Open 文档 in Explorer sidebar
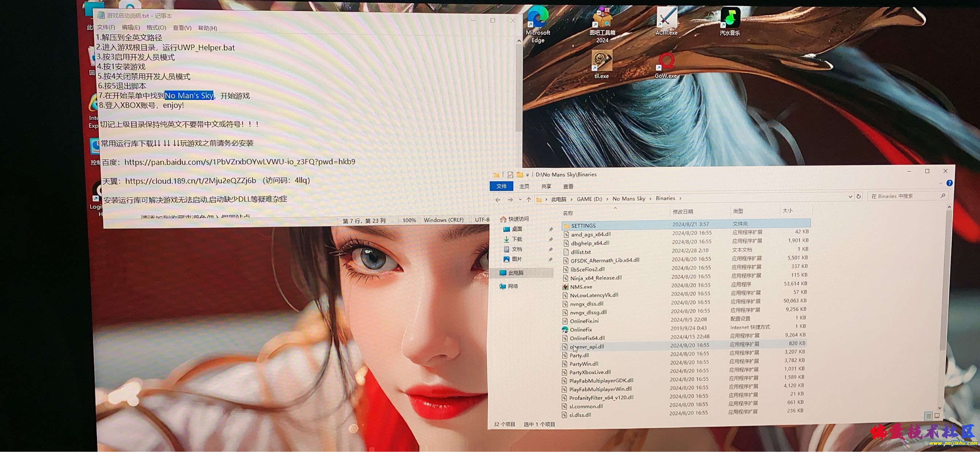Viewport: 980px width, 452px height. click(513, 249)
